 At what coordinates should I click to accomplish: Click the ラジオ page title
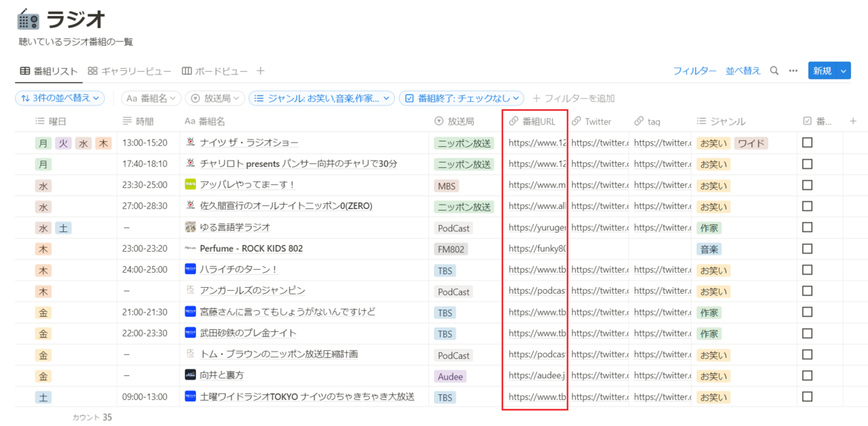point(76,19)
